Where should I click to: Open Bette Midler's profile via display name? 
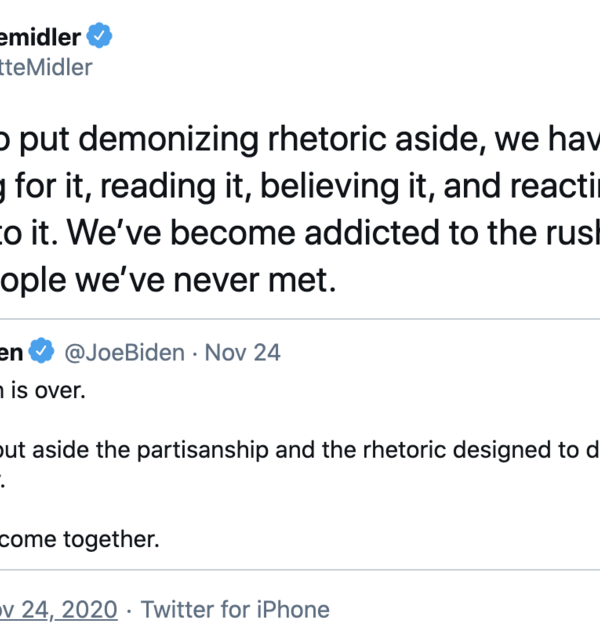point(38,37)
